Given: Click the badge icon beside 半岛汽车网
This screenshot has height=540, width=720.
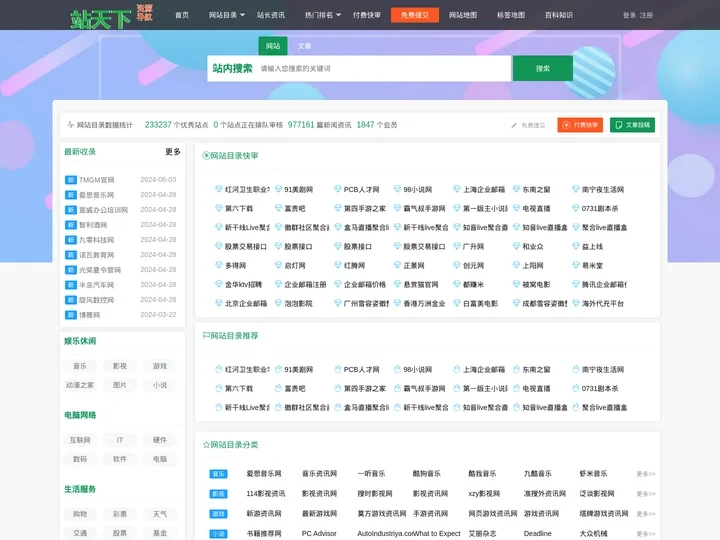Looking at the screenshot, I should pos(71,285).
